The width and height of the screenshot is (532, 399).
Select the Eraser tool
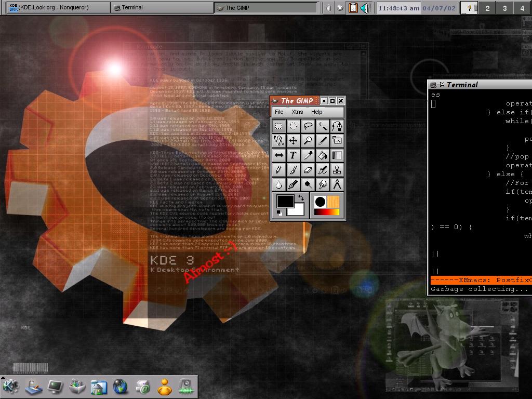(x=308, y=170)
